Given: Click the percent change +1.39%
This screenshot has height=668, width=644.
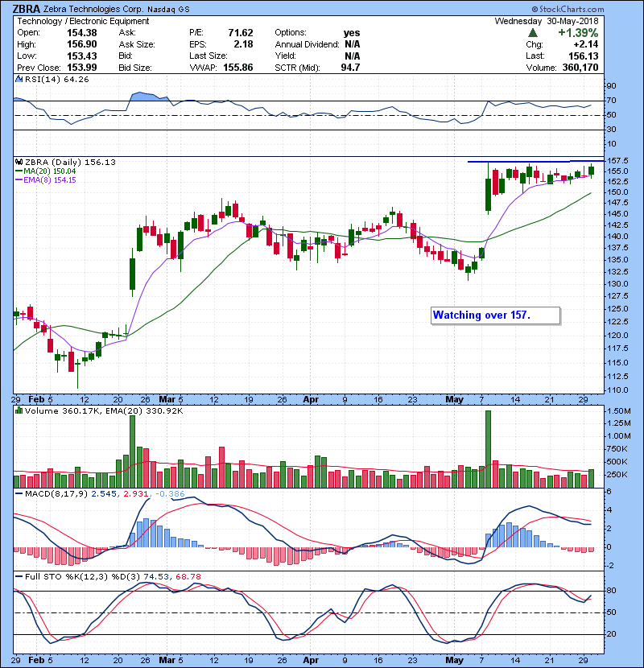Looking at the screenshot, I should 578,33.
